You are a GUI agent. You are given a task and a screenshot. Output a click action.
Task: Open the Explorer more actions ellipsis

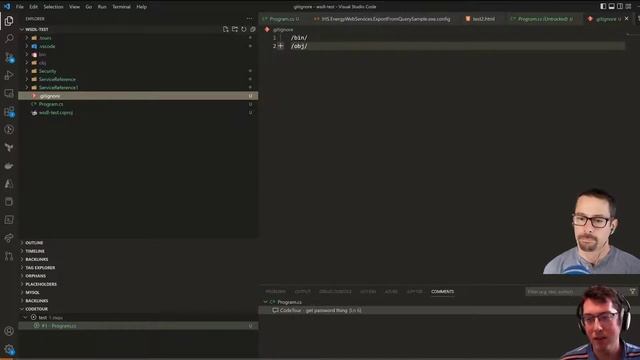[249, 18]
